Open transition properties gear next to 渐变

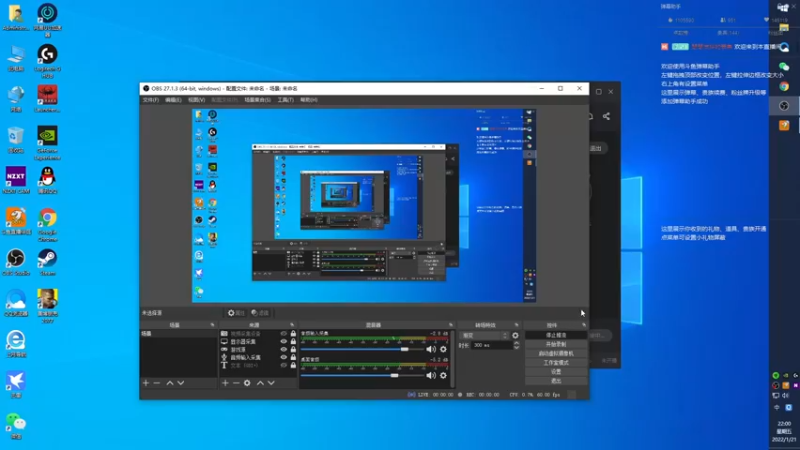515,335
